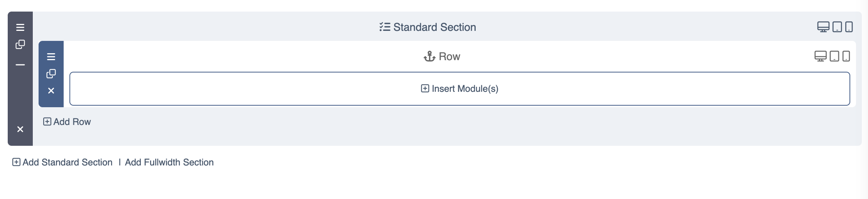Duplicate the Standard Section
Image resolution: width=868 pixels, height=199 pixels.
coord(20,45)
